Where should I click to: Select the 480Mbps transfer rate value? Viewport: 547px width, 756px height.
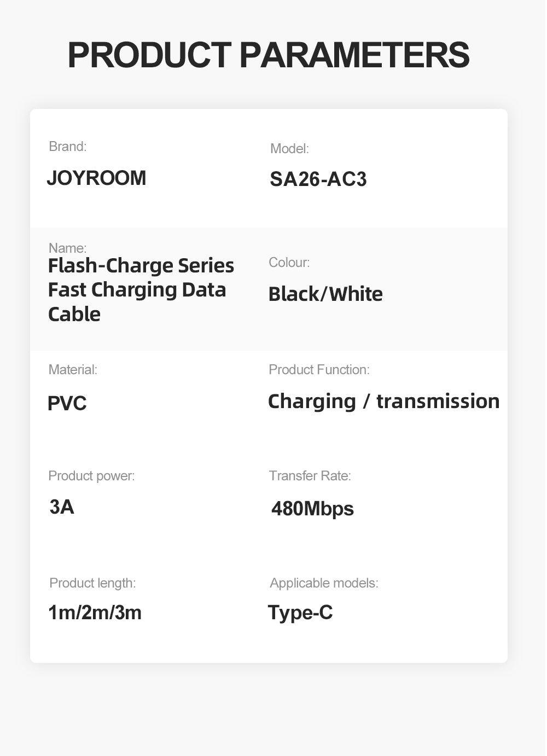pyautogui.click(x=312, y=509)
